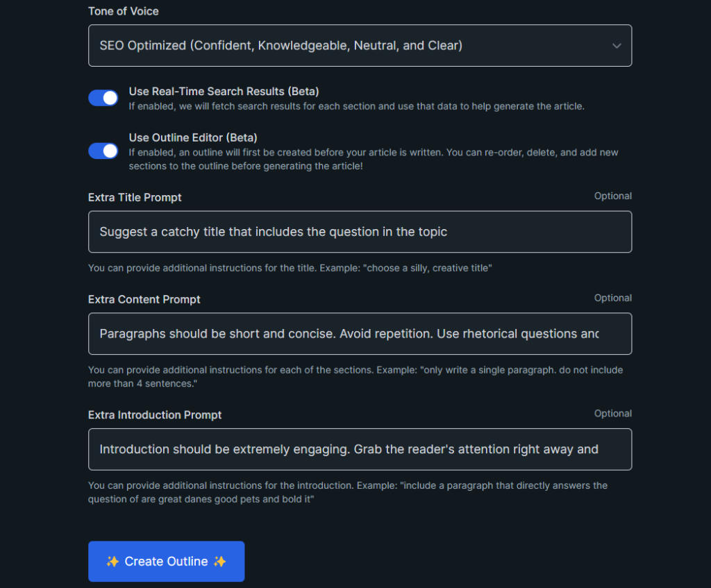Click the Create Outline button

click(167, 561)
